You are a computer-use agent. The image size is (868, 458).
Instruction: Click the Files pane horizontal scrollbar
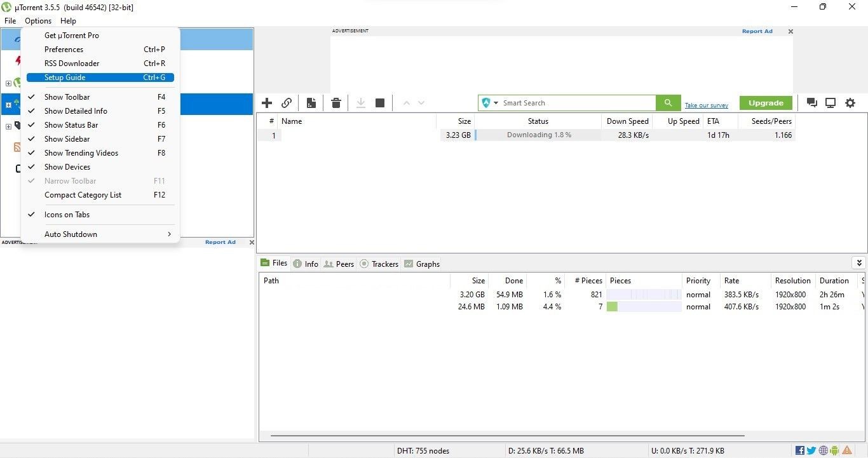point(507,436)
